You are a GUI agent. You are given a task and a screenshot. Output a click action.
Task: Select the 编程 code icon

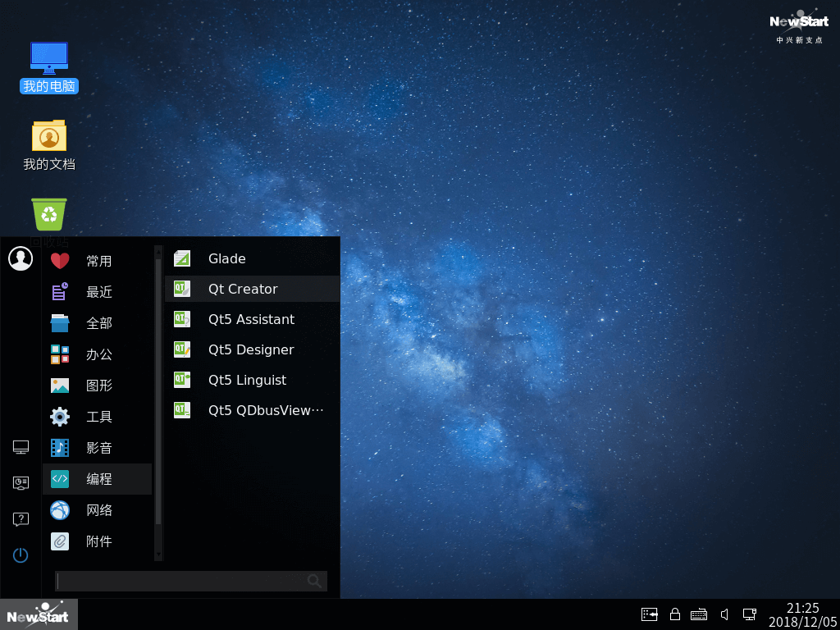59,478
